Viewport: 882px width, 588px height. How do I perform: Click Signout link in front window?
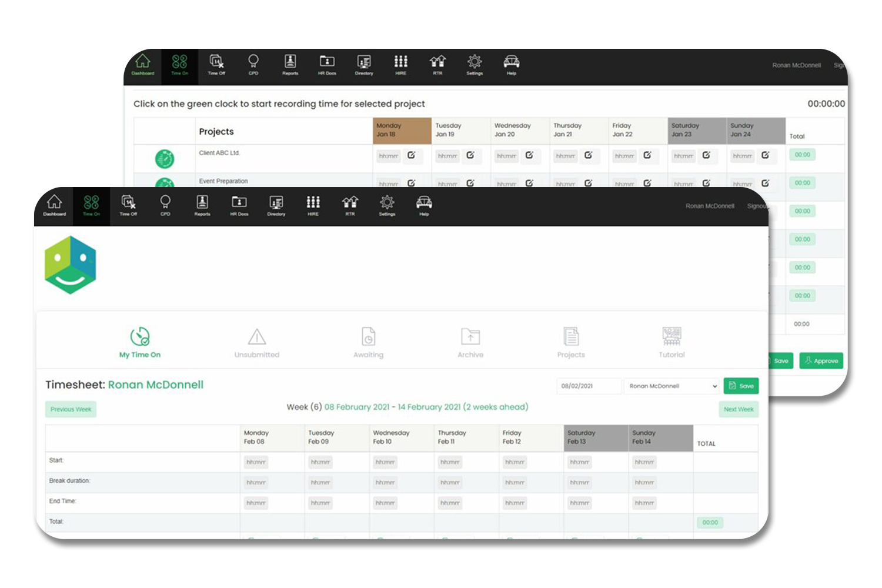(x=757, y=206)
